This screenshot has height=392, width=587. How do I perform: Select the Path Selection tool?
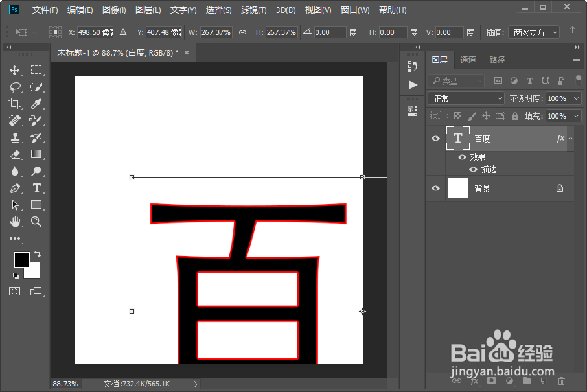click(15, 205)
